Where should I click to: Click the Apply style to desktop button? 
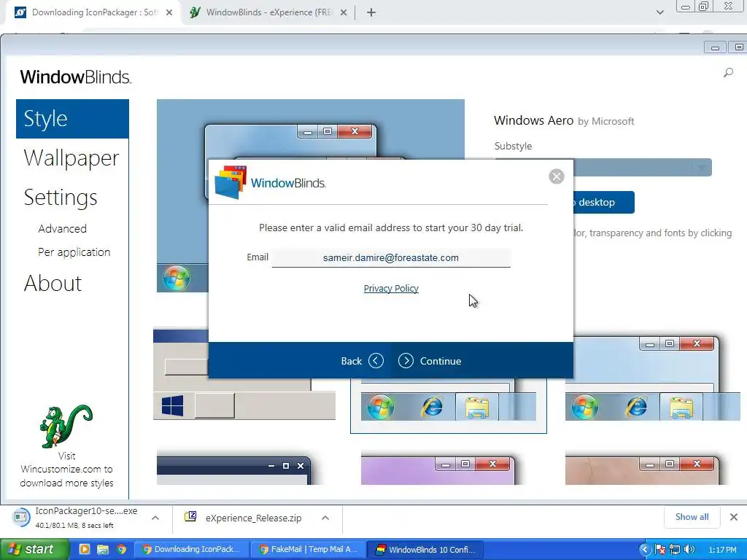[x=603, y=203]
